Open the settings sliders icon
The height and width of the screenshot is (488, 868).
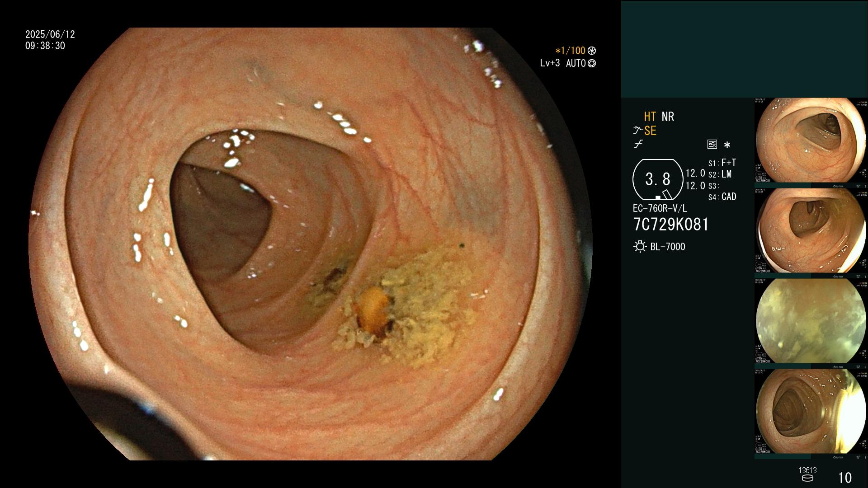point(712,145)
